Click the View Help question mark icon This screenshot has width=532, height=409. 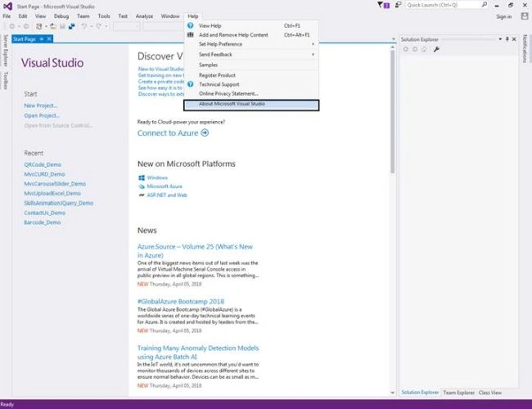pyautogui.click(x=191, y=25)
